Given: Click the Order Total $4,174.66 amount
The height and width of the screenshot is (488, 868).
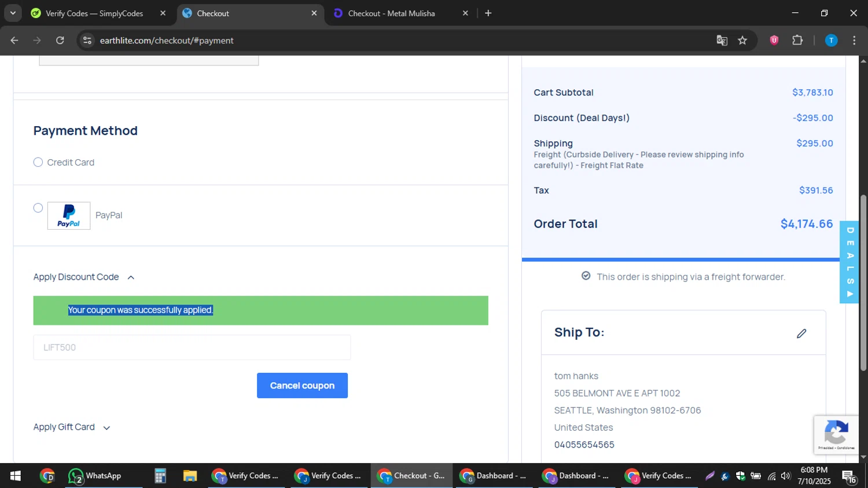Looking at the screenshot, I should coord(807,224).
